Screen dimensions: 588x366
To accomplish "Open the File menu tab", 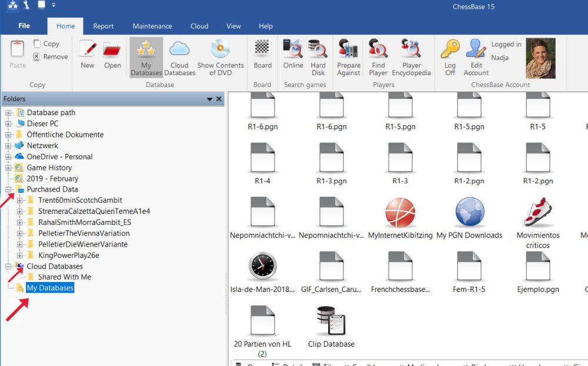I will (24, 26).
